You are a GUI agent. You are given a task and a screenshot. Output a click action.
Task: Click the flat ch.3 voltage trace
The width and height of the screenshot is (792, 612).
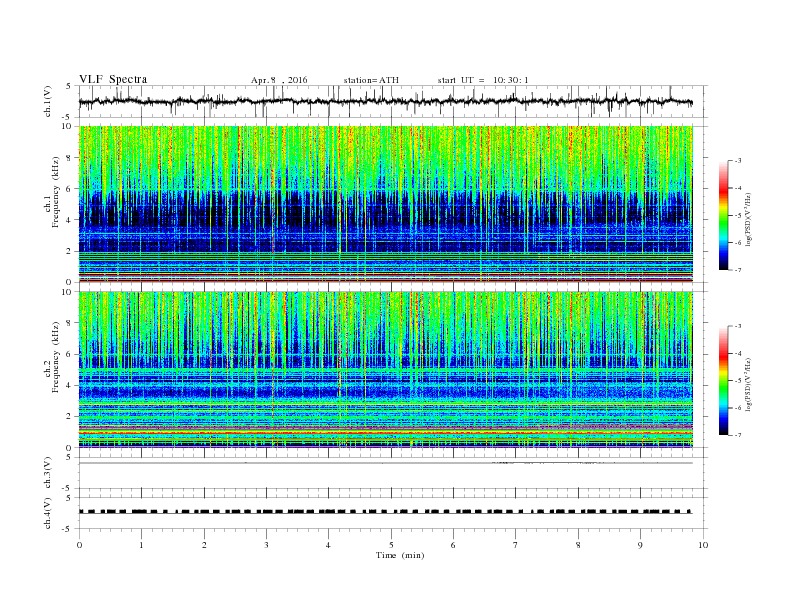(386, 463)
